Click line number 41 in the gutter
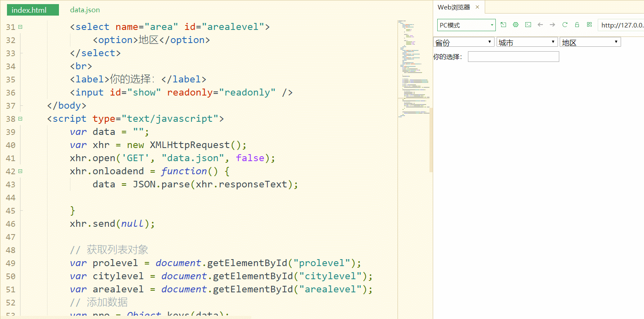The height and width of the screenshot is (319, 644). [11, 158]
